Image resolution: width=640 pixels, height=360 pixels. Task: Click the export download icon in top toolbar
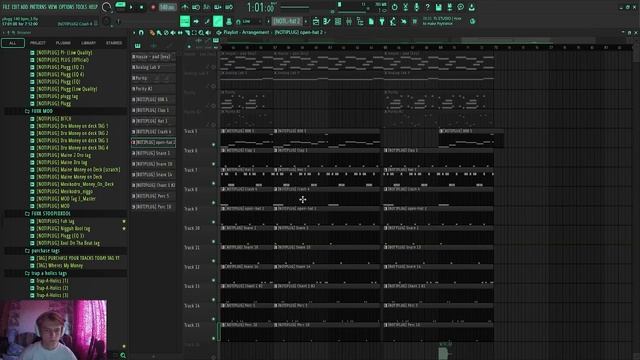(x=471, y=7)
